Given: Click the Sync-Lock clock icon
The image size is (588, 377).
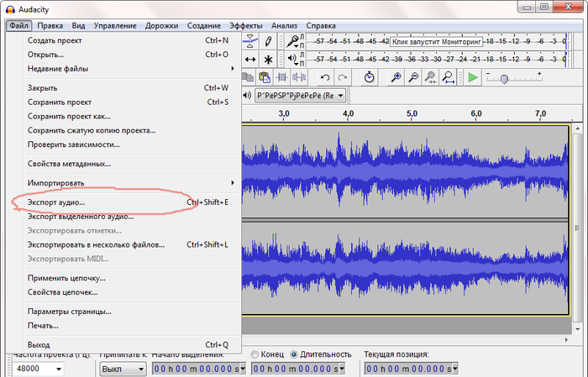Looking at the screenshot, I should [369, 77].
